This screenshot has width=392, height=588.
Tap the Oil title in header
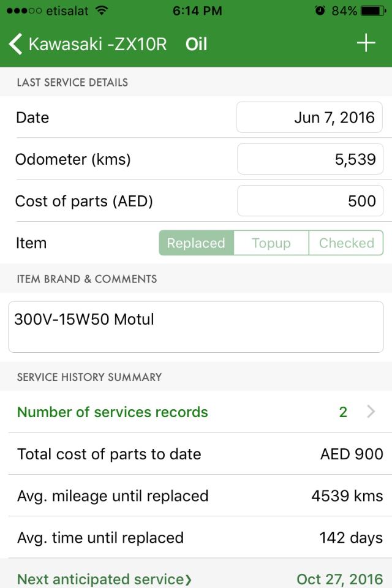pyautogui.click(x=196, y=44)
